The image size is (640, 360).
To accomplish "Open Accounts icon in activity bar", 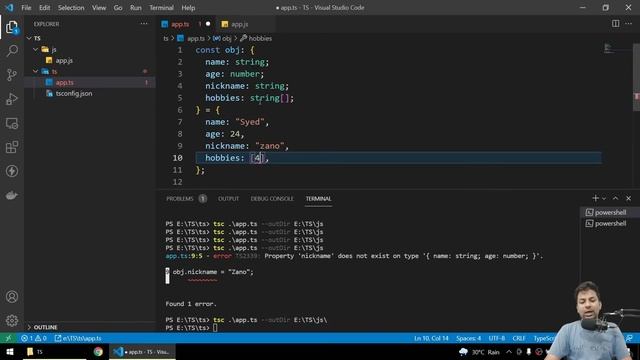I will pos(12,297).
